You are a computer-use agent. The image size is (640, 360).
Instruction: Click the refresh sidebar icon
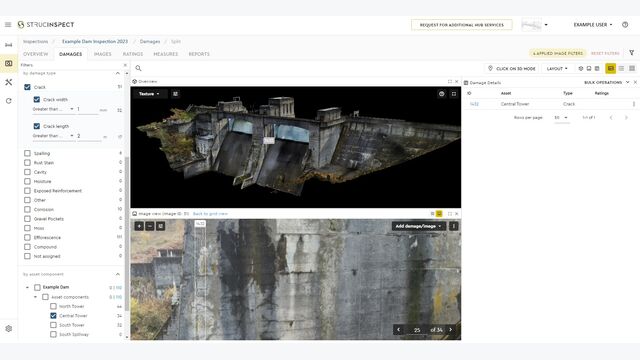point(9,101)
